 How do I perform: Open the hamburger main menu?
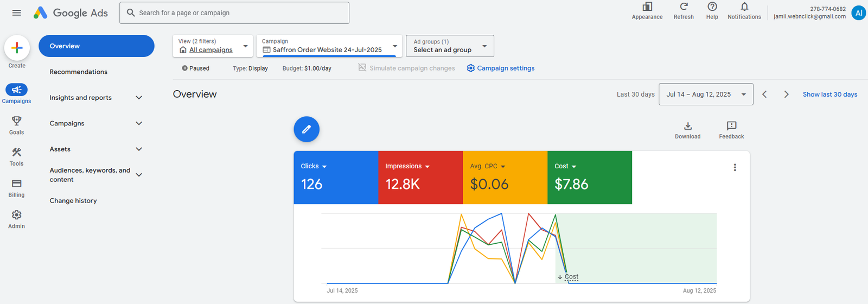click(17, 13)
